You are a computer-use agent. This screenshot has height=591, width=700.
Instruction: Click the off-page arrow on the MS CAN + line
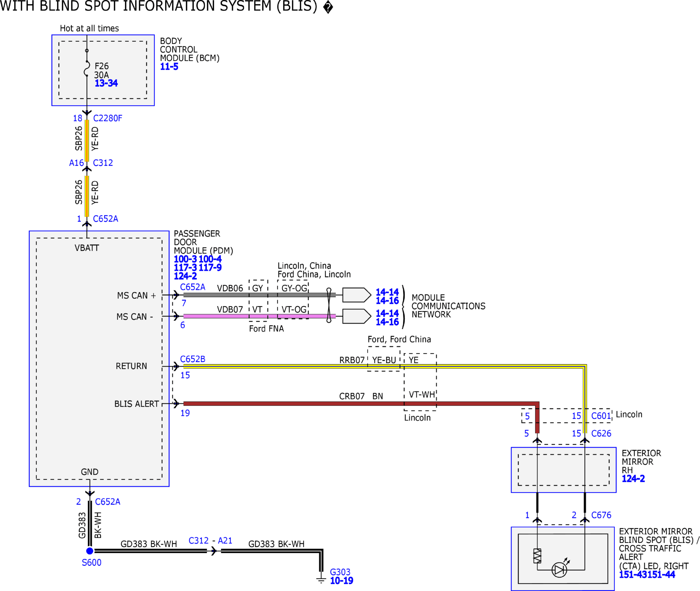[357, 295]
